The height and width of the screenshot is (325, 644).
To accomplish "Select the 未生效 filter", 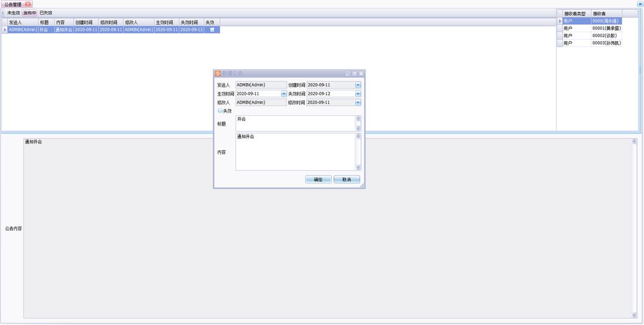I will pos(13,13).
